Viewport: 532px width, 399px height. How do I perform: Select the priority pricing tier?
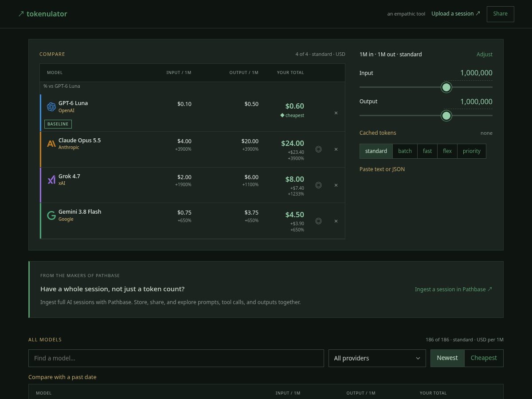(472, 151)
